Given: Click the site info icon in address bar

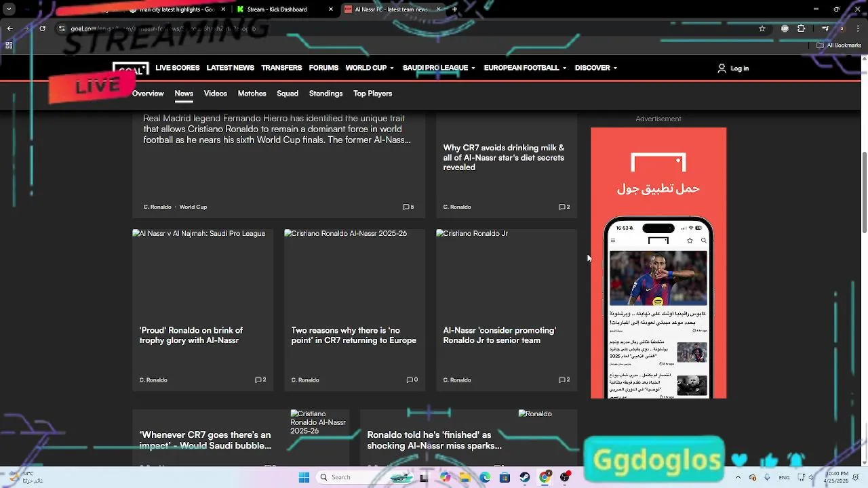Looking at the screenshot, I should [62, 28].
